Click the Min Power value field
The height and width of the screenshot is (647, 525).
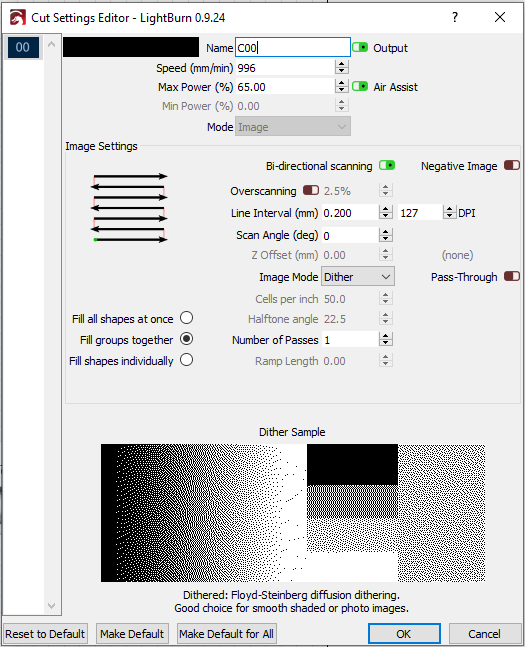[285, 106]
